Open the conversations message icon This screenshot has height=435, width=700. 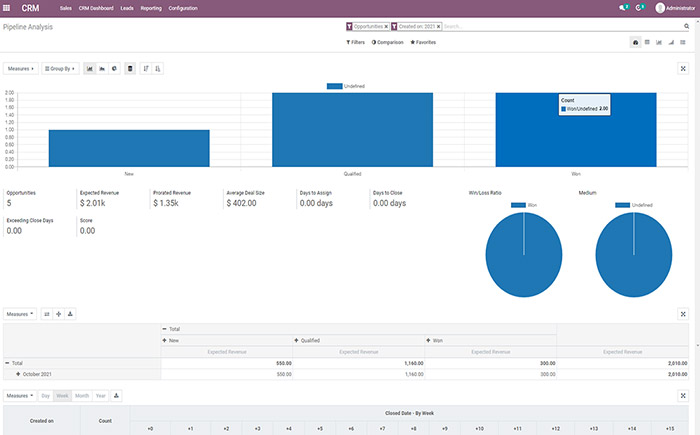622,7
